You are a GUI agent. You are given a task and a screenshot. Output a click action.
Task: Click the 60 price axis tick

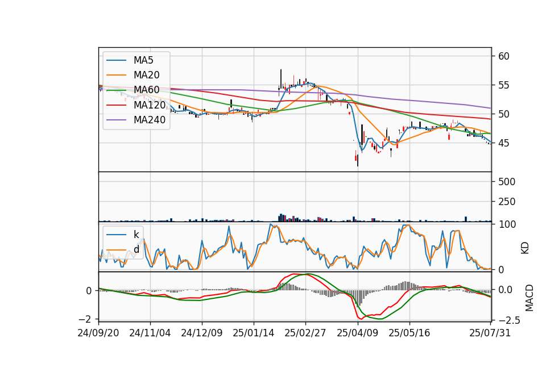coord(503,56)
